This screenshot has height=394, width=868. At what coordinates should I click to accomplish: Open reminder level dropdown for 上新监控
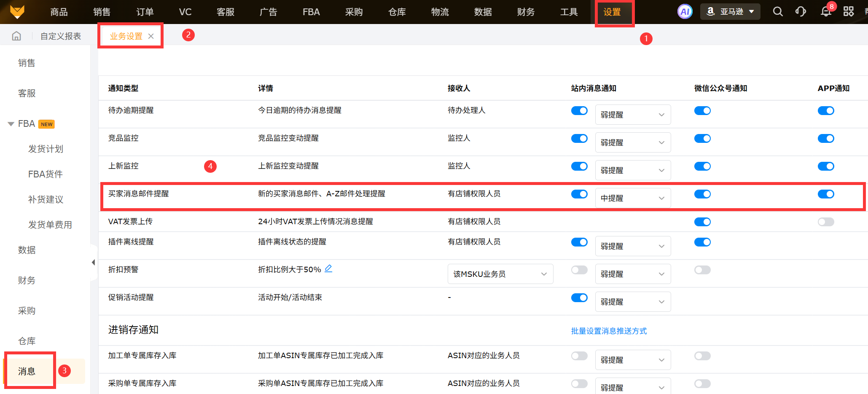click(x=633, y=170)
